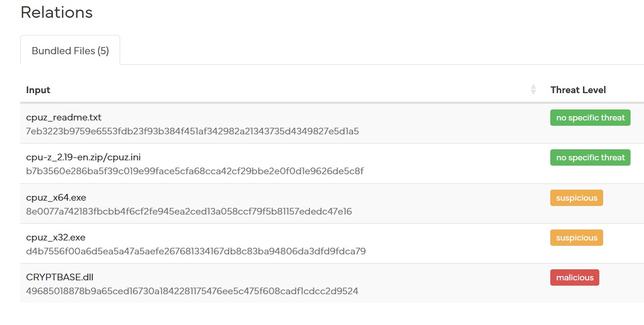The image size is (644, 325).
Task: Sort by the Input column header
Action: coord(38,90)
